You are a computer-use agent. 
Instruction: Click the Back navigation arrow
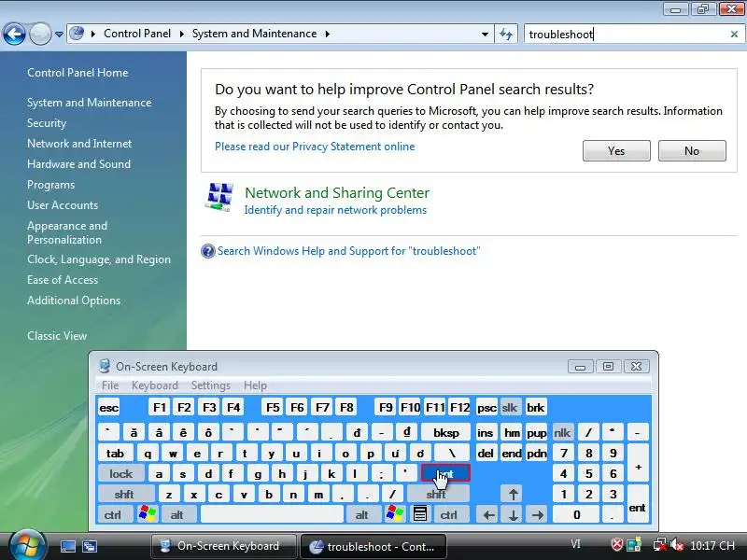tap(14, 34)
